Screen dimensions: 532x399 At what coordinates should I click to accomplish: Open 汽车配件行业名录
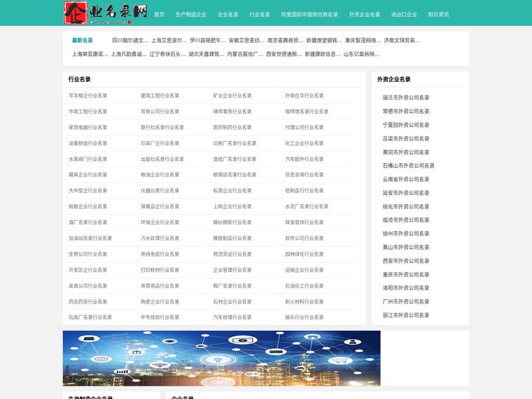coord(304,159)
